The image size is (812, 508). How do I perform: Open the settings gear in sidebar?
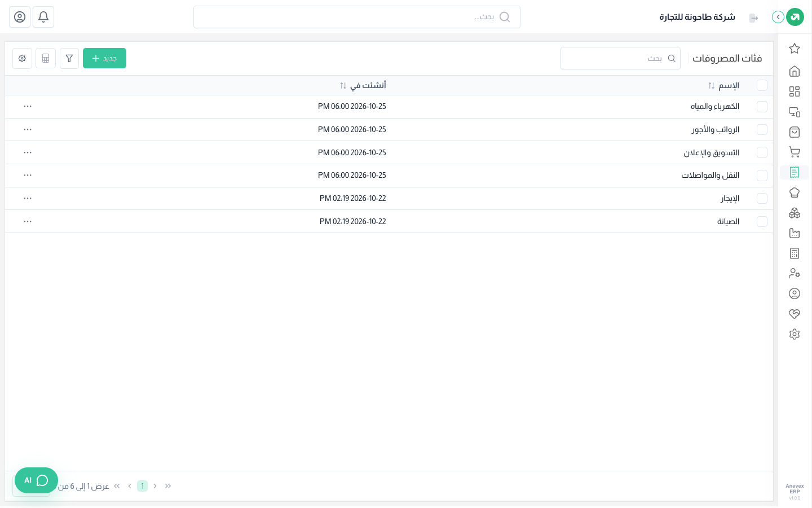pyautogui.click(x=795, y=334)
